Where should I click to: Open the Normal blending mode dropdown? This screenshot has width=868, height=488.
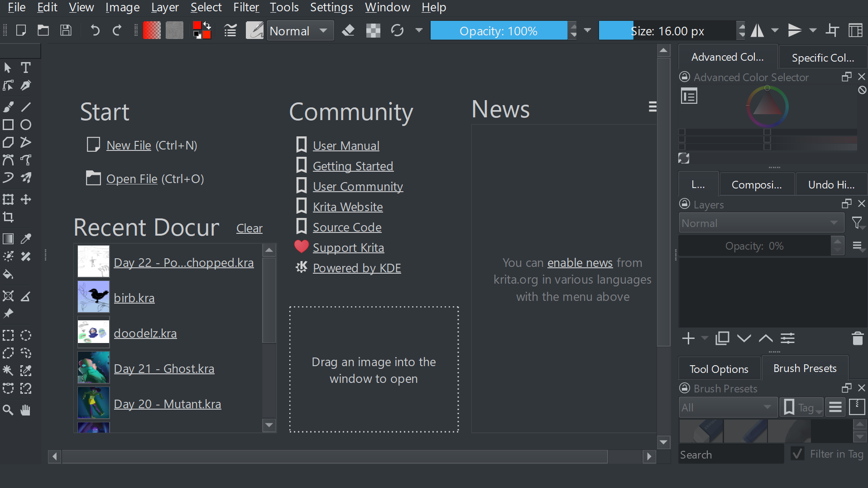[x=300, y=31]
